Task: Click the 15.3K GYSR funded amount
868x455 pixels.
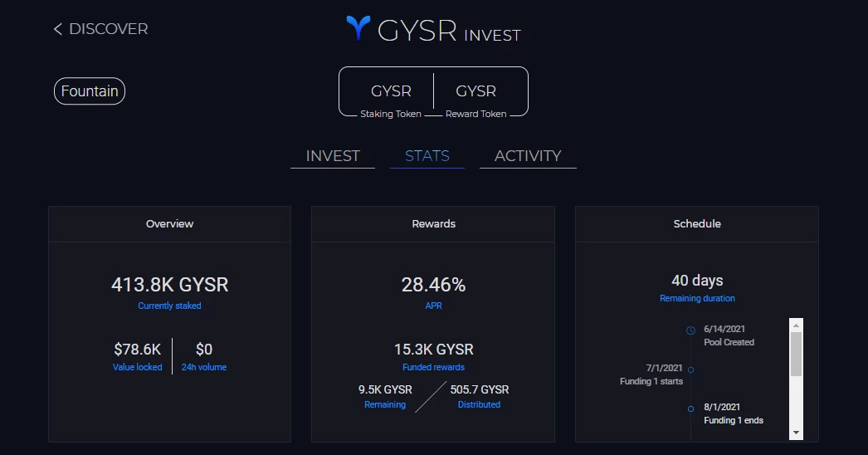Action: tap(433, 350)
